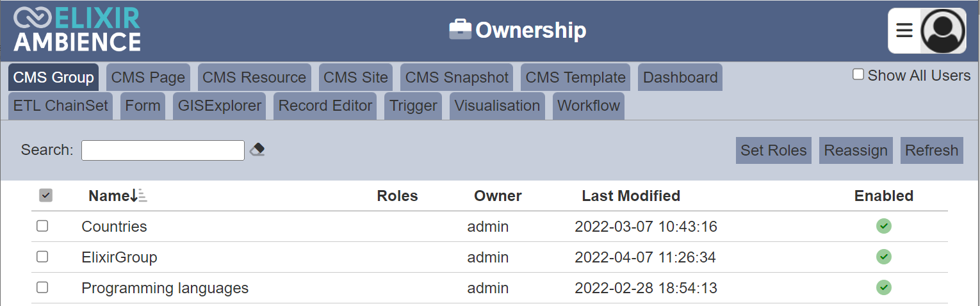This screenshot has height=306, width=980.
Task: Open the Workflow tab
Action: (x=589, y=106)
